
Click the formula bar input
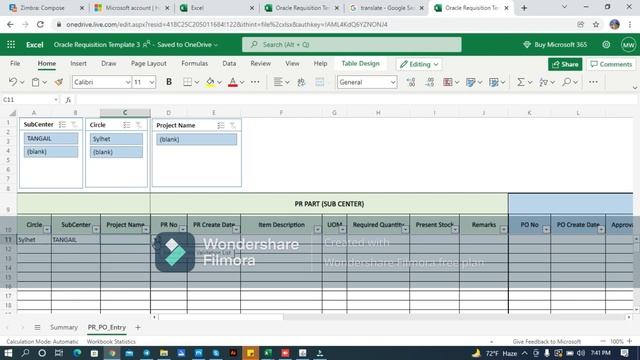click(x=355, y=100)
